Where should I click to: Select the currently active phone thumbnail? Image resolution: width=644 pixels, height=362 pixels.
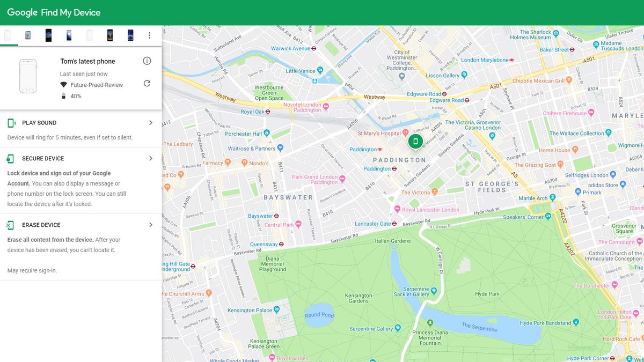click(x=8, y=34)
